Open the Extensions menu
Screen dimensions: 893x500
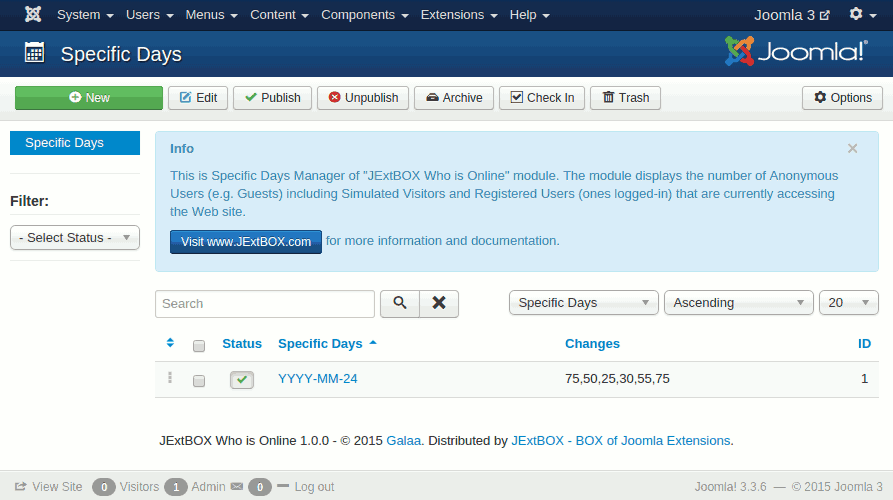[459, 15]
